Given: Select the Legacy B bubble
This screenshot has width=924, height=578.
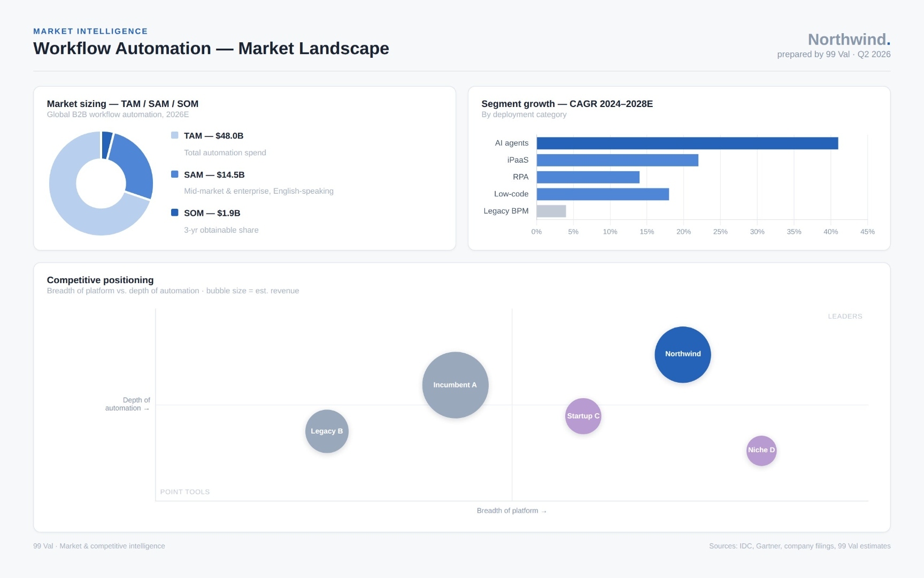Looking at the screenshot, I should (x=327, y=431).
